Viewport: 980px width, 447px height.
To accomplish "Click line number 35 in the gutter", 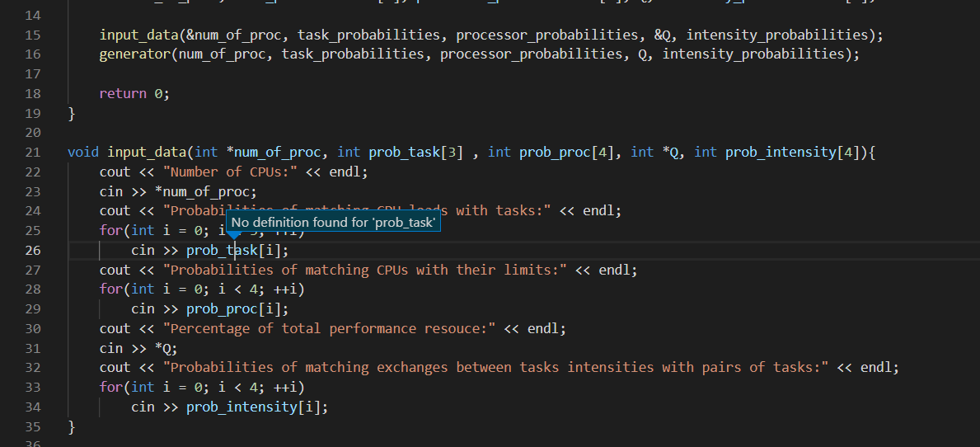I will 32,426.
